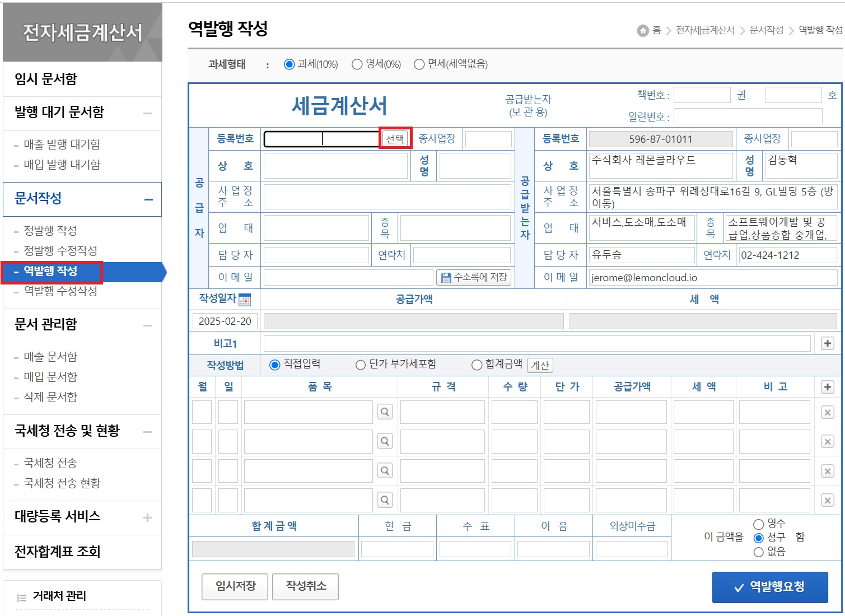Delete the first item row with its X icon
Screen dimensions: 845x616
tap(827, 413)
